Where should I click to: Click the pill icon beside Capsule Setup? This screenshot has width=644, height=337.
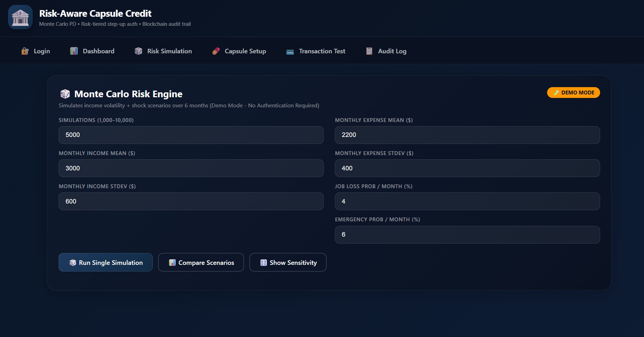pos(216,51)
